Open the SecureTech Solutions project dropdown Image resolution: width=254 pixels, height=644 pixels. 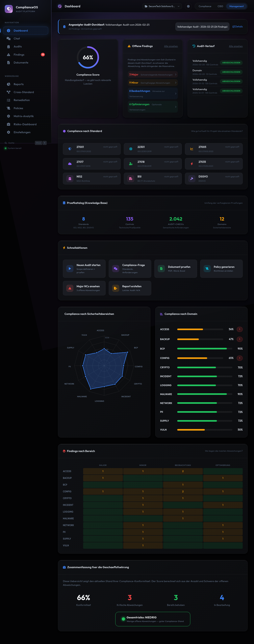pos(162,6)
